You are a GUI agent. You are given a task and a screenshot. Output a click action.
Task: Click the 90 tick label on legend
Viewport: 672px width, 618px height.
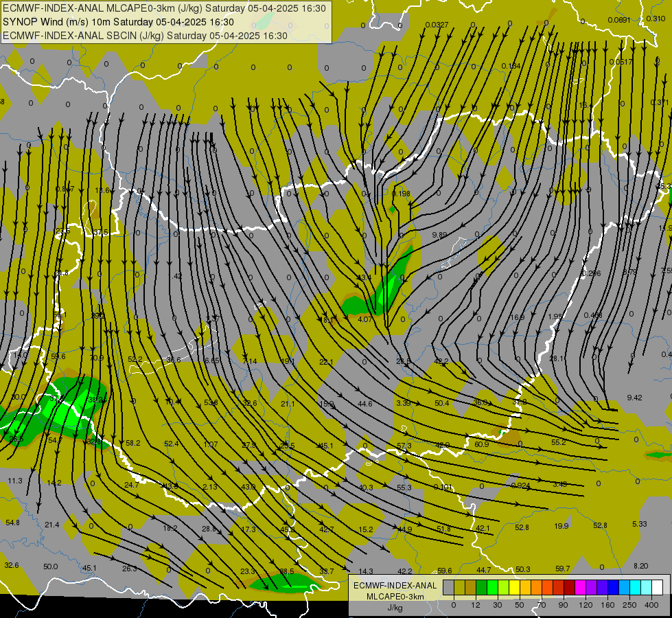[x=563, y=605]
